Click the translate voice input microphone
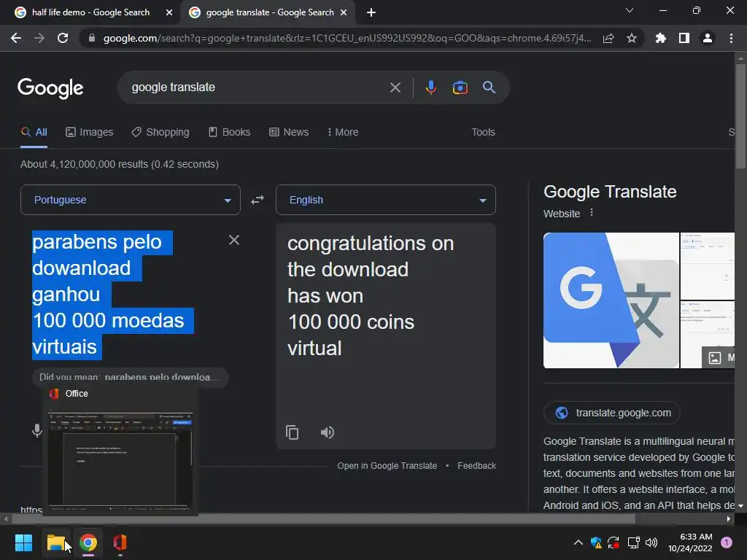Screen dimensions: 747x560 click(36, 431)
